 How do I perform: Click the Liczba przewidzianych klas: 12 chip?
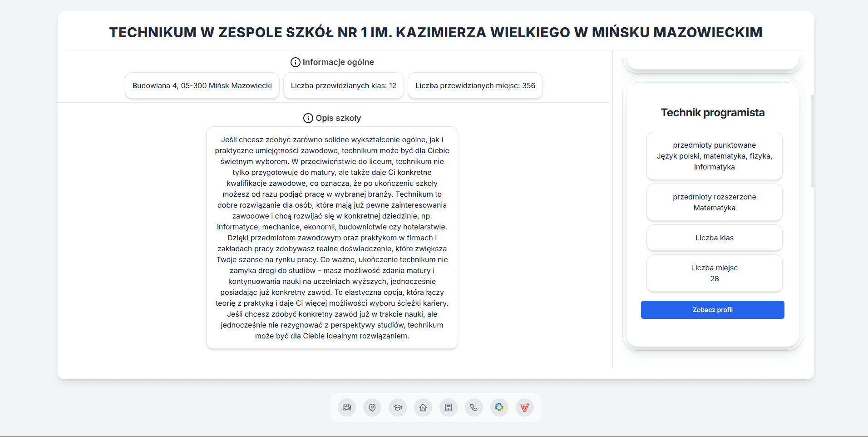click(344, 85)
